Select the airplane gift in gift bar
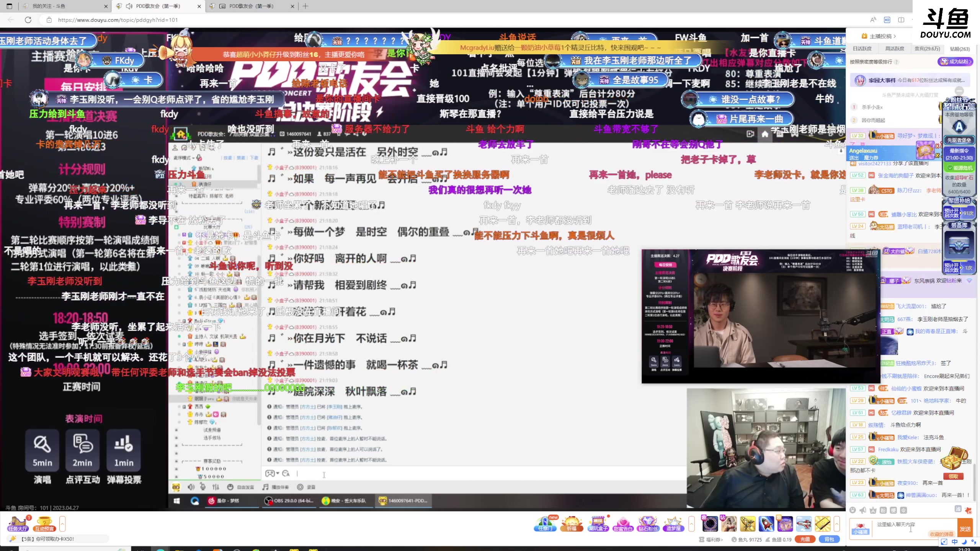Image resolution: width=980 pixels, height=551 pixels. (804, 523)
